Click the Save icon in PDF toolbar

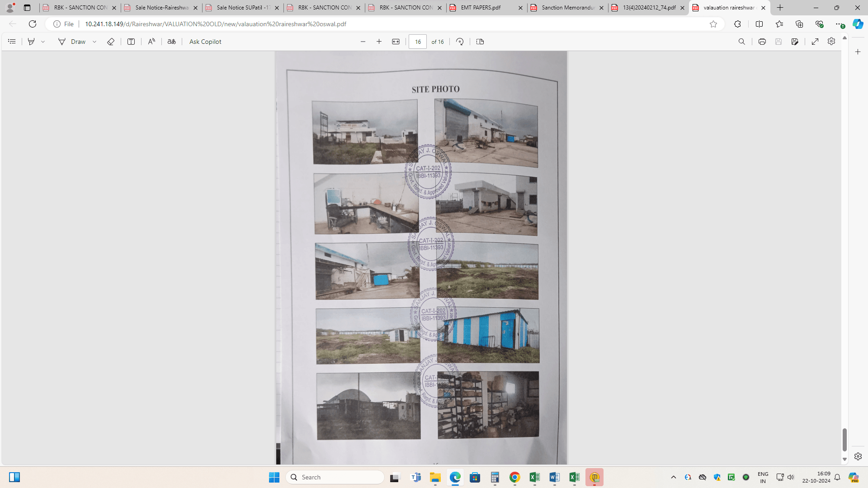tap(778, 42)
